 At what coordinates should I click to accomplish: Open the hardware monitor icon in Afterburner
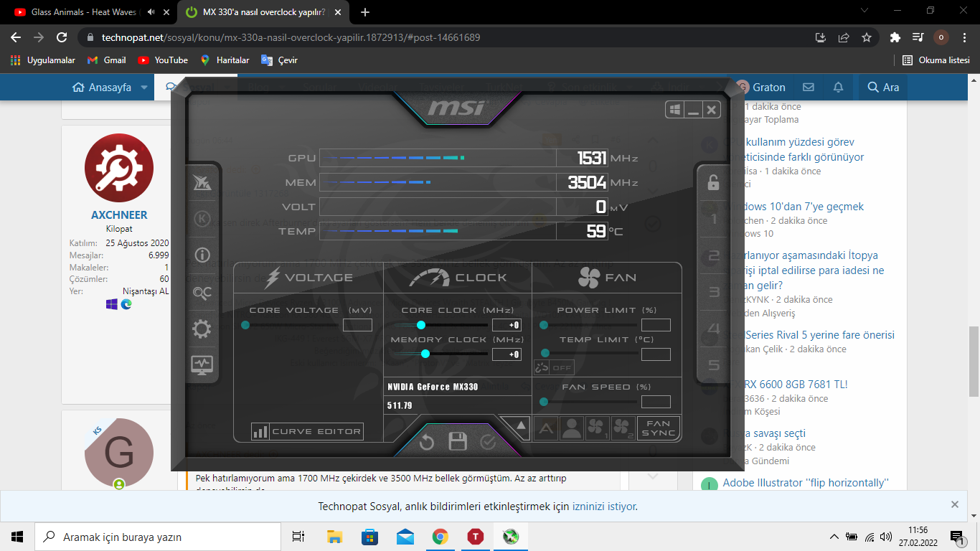point(202,365)
